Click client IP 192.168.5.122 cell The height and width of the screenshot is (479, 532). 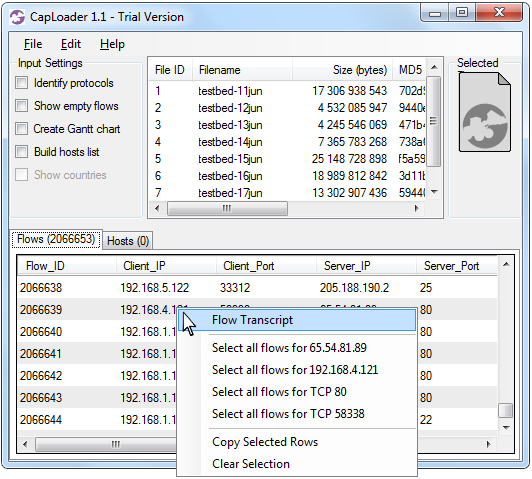point(155,288)
